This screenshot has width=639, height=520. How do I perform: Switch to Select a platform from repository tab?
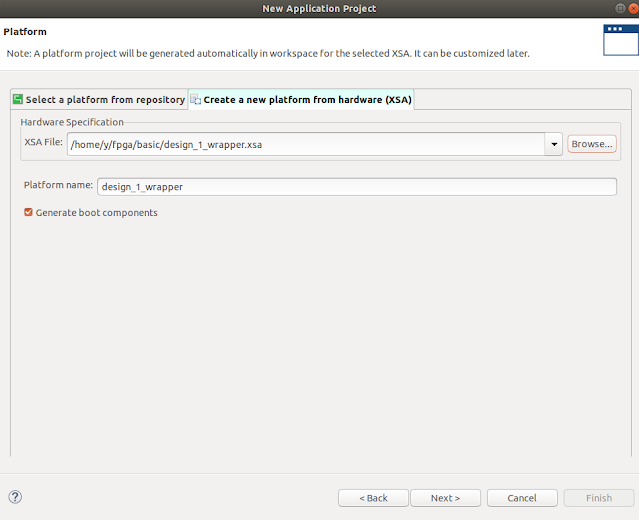pyautogui.click(x=99, y=99)
